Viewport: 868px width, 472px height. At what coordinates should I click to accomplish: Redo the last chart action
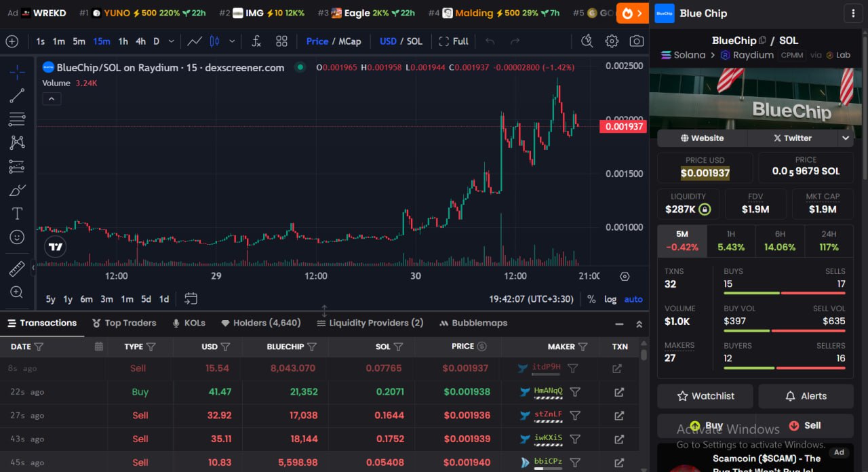point(515,41)
